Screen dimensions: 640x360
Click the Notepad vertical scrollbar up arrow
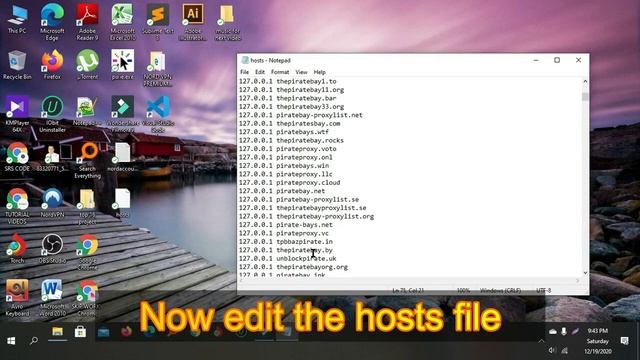(585, 81)
